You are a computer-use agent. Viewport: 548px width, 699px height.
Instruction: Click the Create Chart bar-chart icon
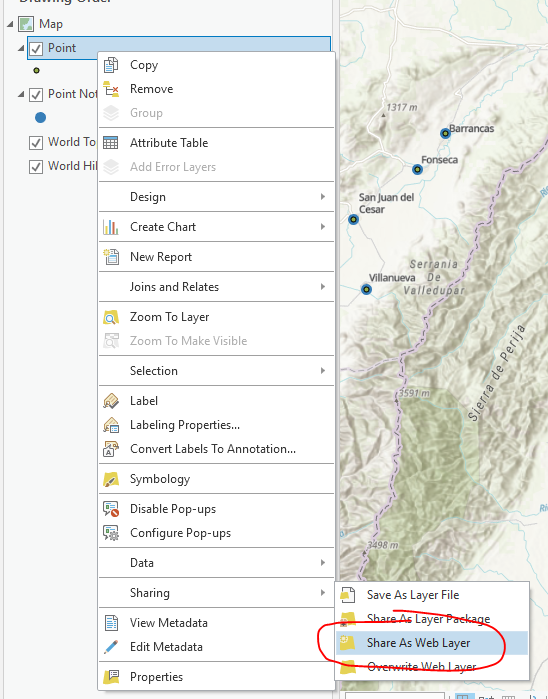coord(111,227)
